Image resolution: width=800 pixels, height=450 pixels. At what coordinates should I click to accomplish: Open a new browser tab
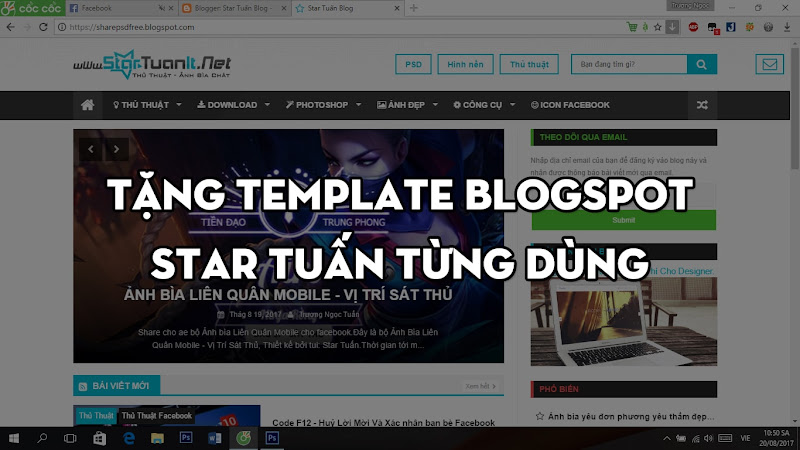414,8
